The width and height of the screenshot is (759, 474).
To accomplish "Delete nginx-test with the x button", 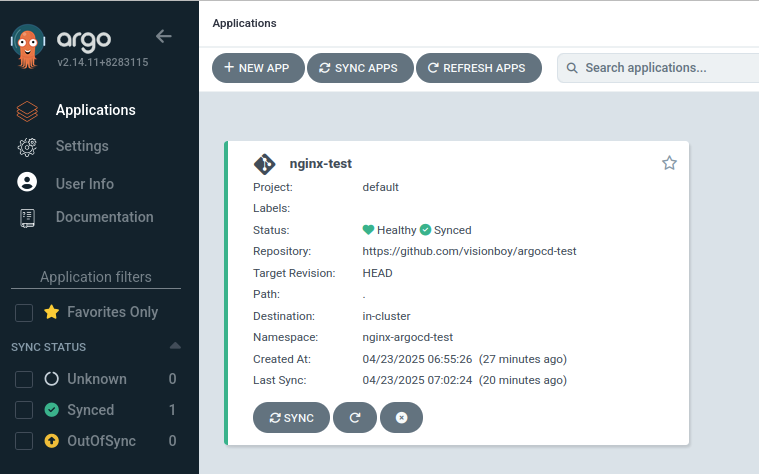I will click(x=401, y=417).
